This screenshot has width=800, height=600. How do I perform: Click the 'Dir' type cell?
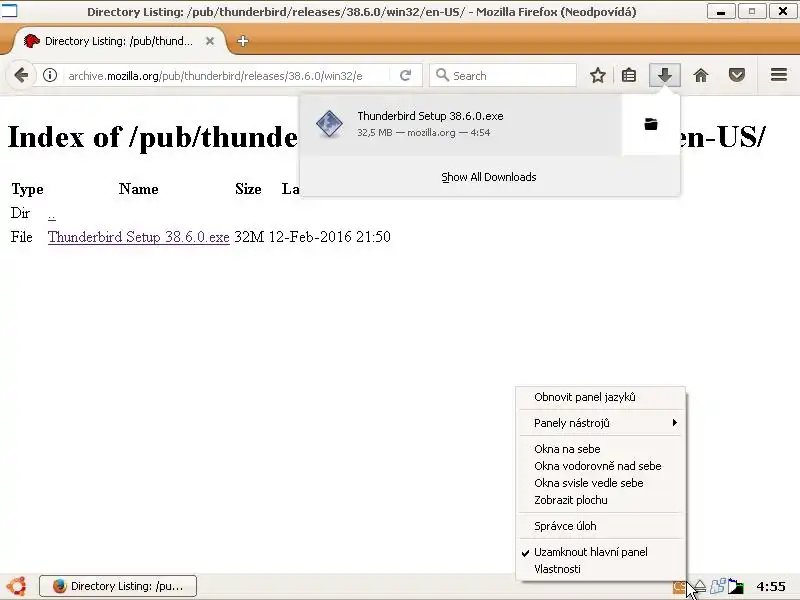click(20, 213)
